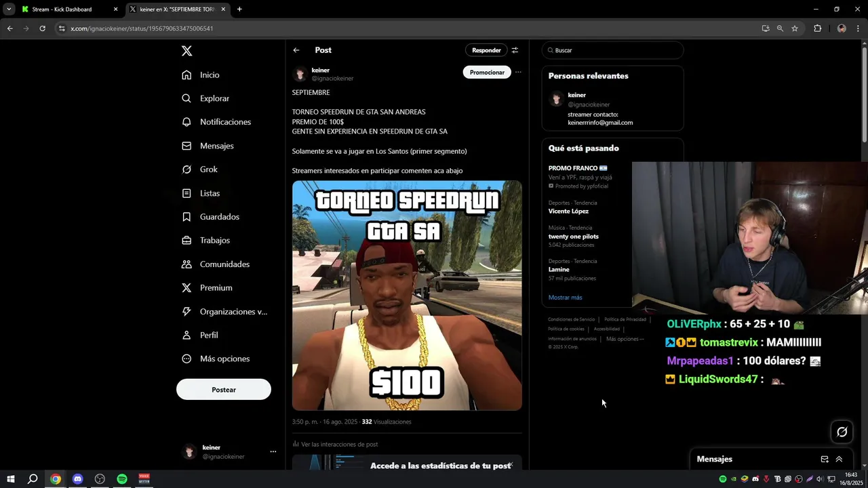
Task: Switch to the Stream - Kick Dashboard tab
Action: [68, 9]
